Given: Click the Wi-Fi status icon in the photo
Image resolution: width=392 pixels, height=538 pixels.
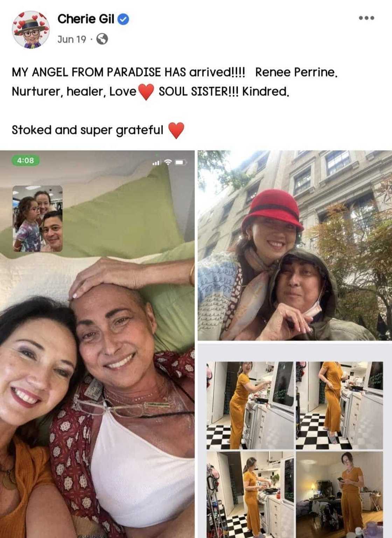Looking at the screenshot, I should 168,162.
